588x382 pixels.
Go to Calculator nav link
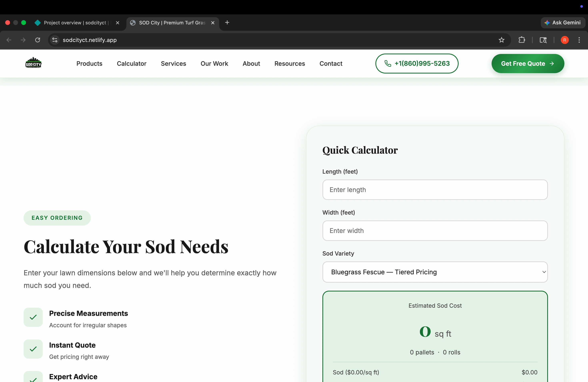[x=132, y=63]
